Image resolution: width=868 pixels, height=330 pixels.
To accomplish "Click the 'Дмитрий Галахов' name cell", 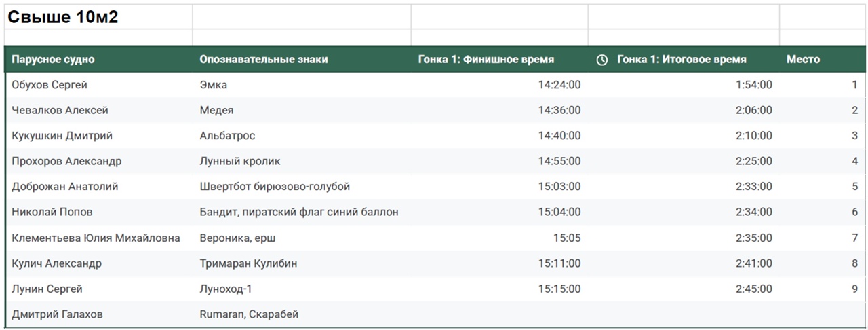I will 58,315.
